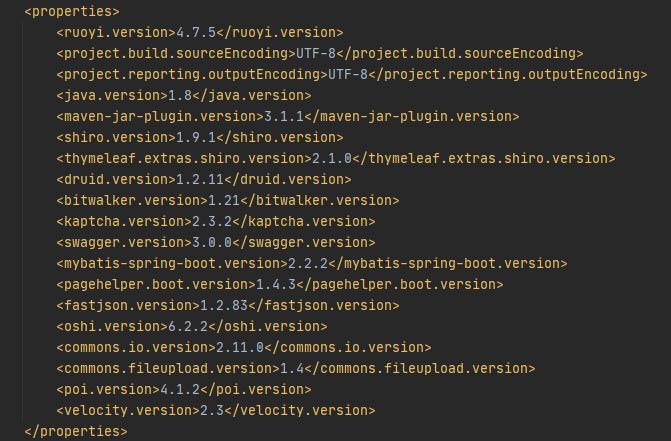Click the pagehelper.boot.version value 1.4.3
Screen dimensions: 671x441
276,284
